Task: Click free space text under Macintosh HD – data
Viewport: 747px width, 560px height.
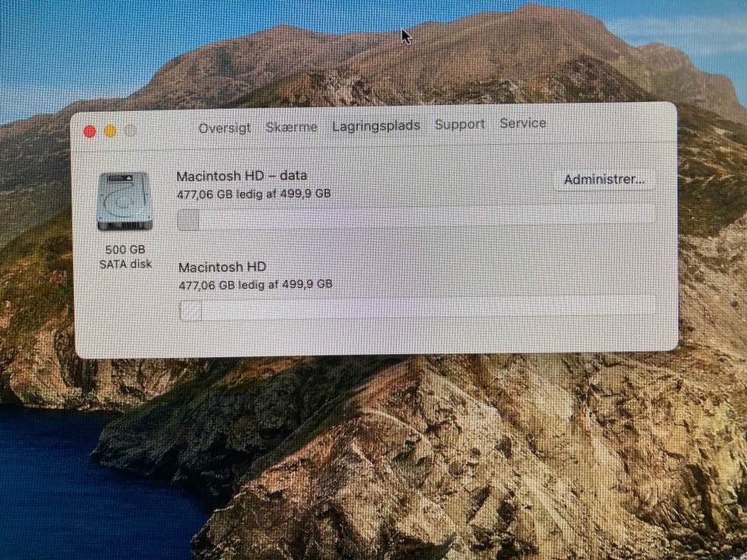Action: [x=254, y=194]
